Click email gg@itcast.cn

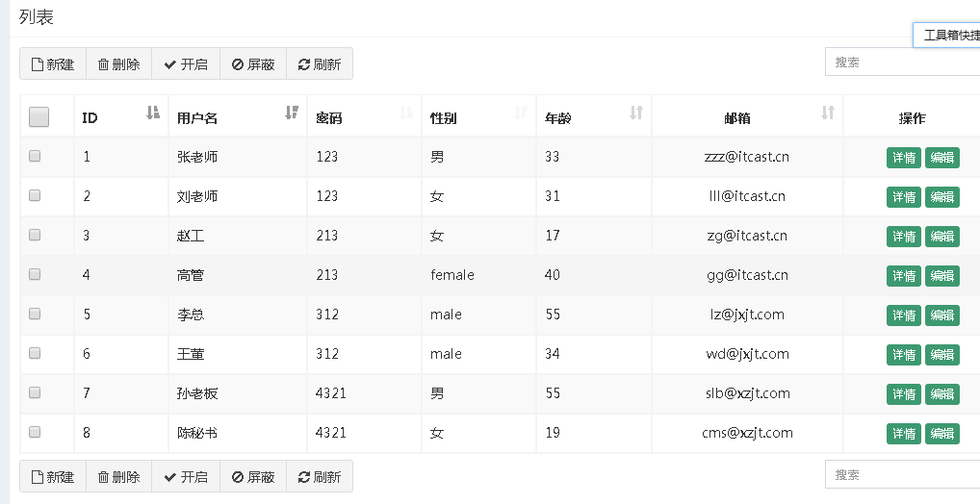click(747, 275)
